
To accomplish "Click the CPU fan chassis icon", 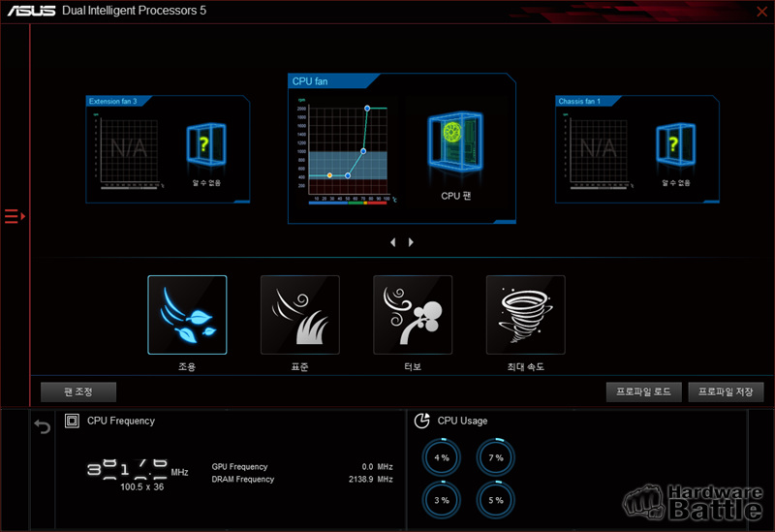I will 455,141.
